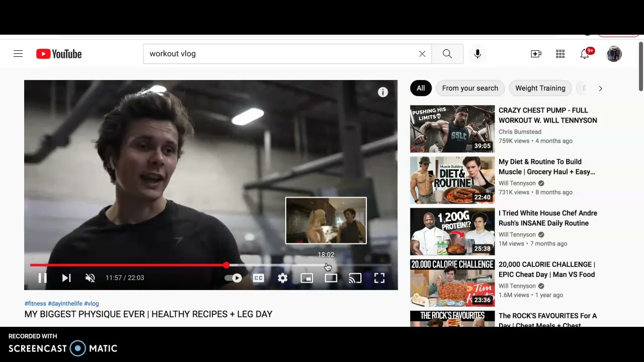Viewport: 644px width, 362px height.
Task: Open the YouTube apps grid icon
Action: click(560, 54)
